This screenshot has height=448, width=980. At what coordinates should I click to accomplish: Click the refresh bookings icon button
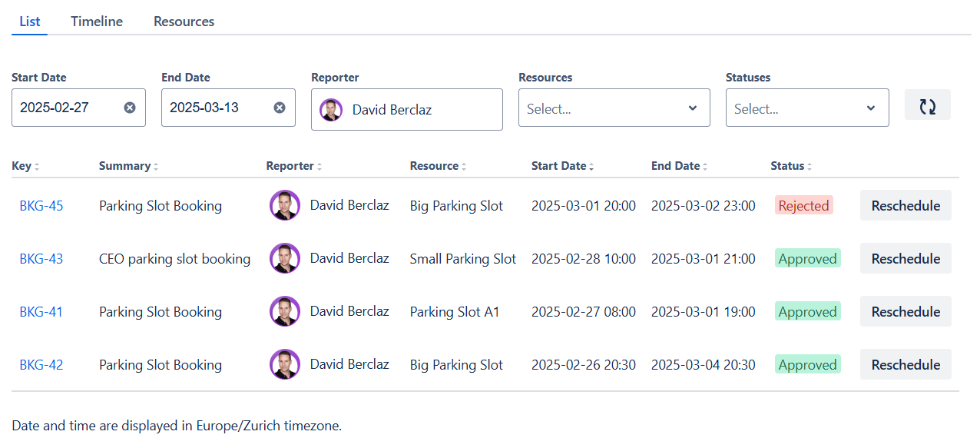[927, 106]
